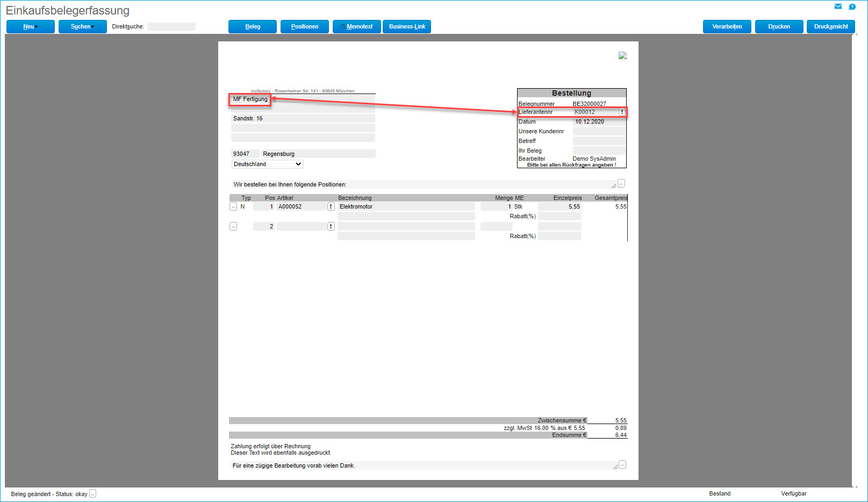Click the help question mark icon
Viewport: 868px width, 502px height.
point(852,6)
